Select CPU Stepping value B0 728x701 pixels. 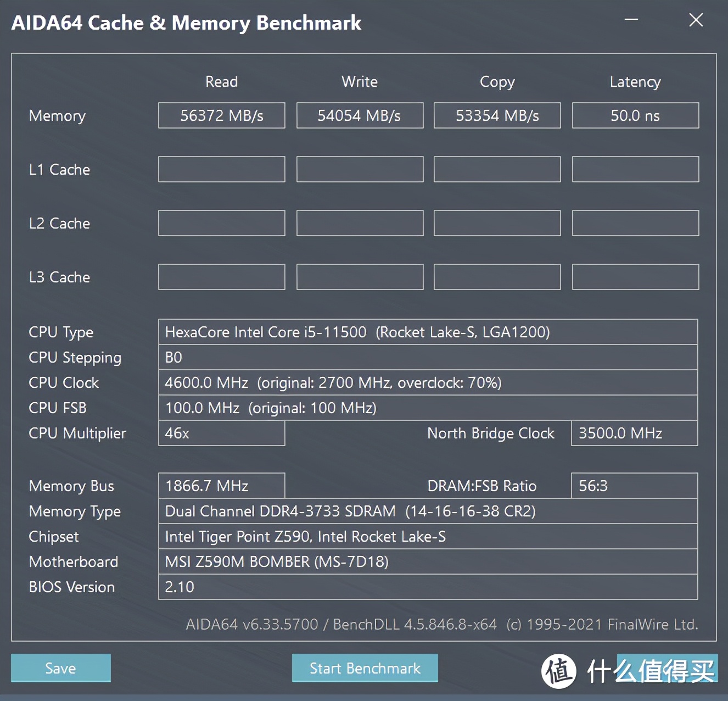coord(428,357)
